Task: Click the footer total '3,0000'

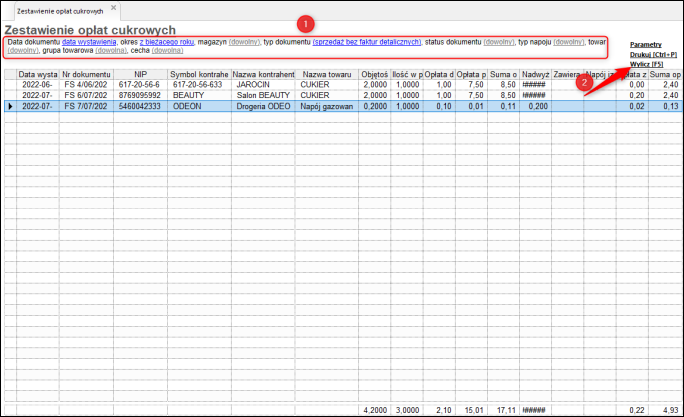Action: 407,410
